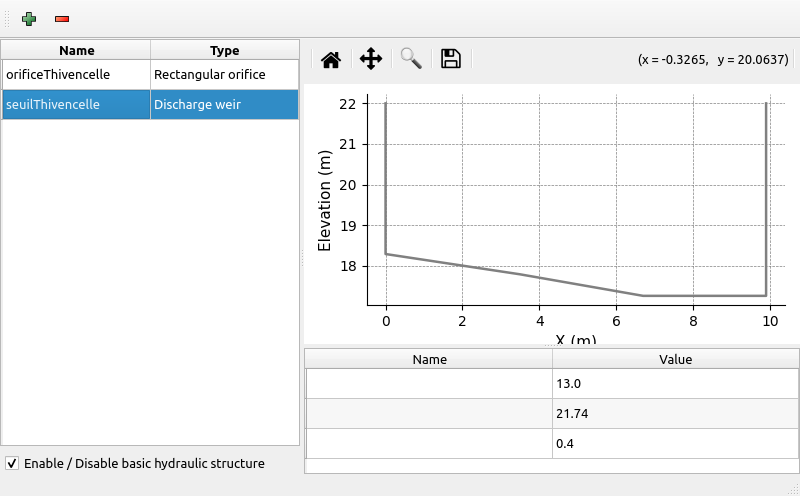Click the Rectangular orifice type cell
Image resolution: width=800 pixels, height=496 pixels.
[x=224, y=74]
